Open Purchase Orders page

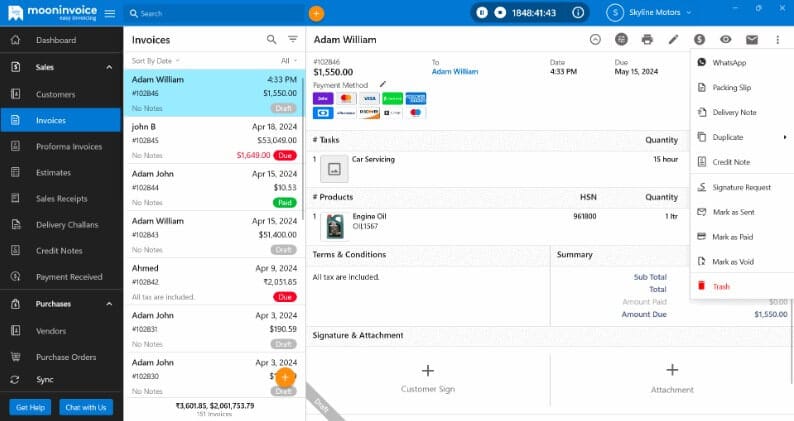click(61, 357)
